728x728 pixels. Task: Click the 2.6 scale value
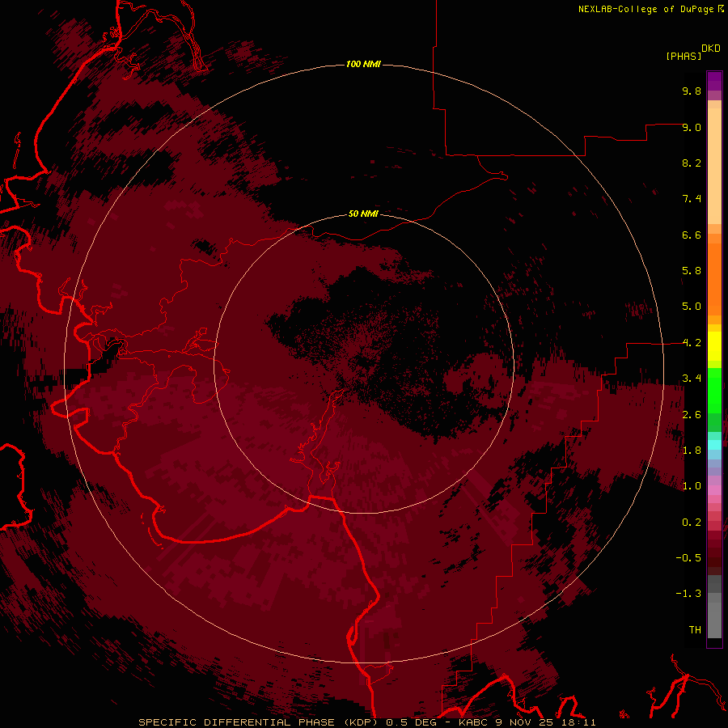pos(692,415)
